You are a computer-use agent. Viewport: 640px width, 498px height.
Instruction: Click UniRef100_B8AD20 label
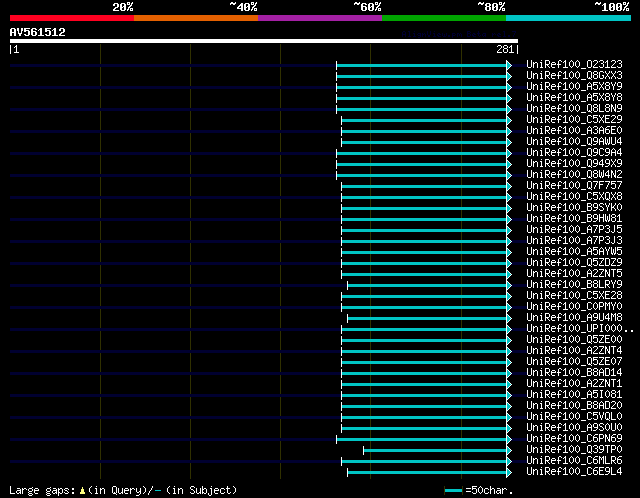(x=574, y=406)
